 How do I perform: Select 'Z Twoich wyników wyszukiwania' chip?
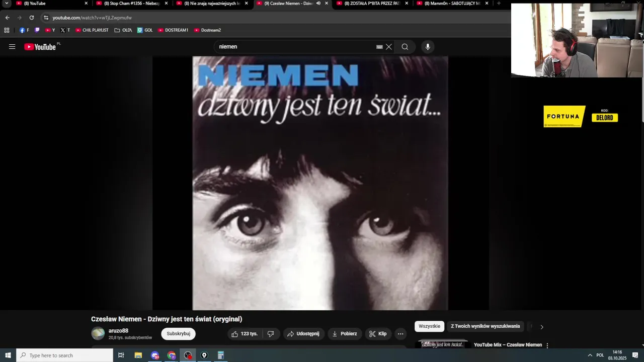(x=485, y=326)
